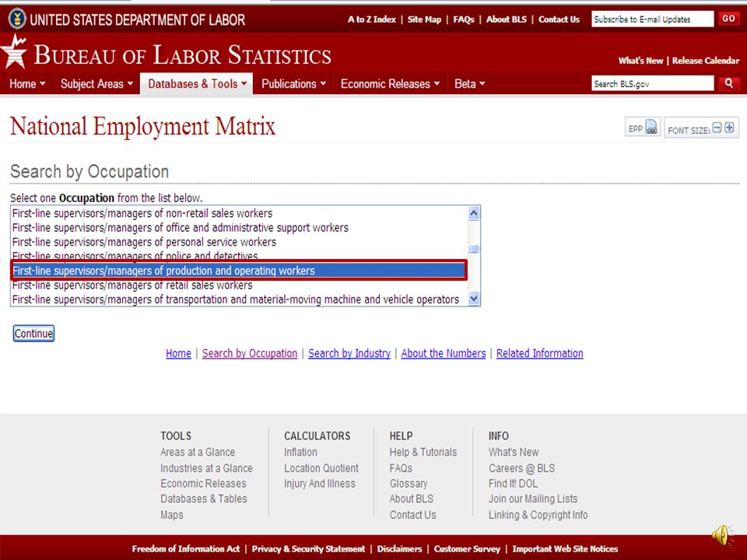Click the occupation list scroll down arrow
This screenshot has width=747, height=560.
click(474, 299)
